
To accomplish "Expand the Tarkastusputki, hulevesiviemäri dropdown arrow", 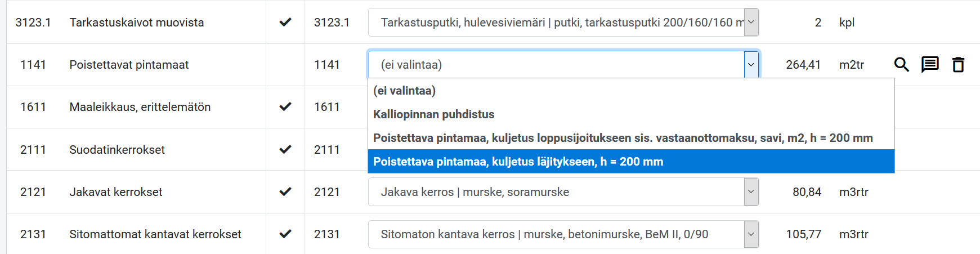I will click(x=751, y=23).
